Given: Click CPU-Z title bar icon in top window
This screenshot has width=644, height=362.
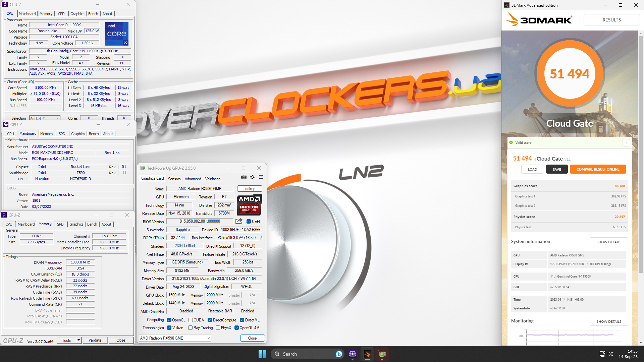Looking at the screenshot, I should [x=5, y=4].
